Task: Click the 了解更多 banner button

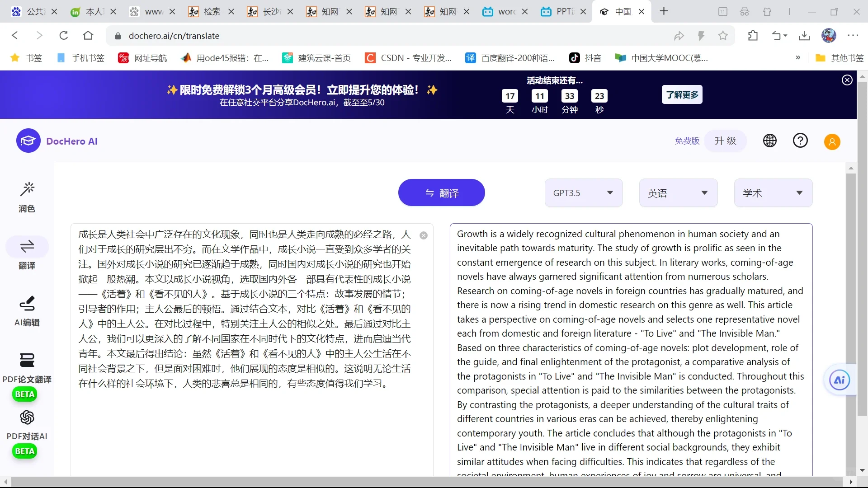Action: (682, 94)
